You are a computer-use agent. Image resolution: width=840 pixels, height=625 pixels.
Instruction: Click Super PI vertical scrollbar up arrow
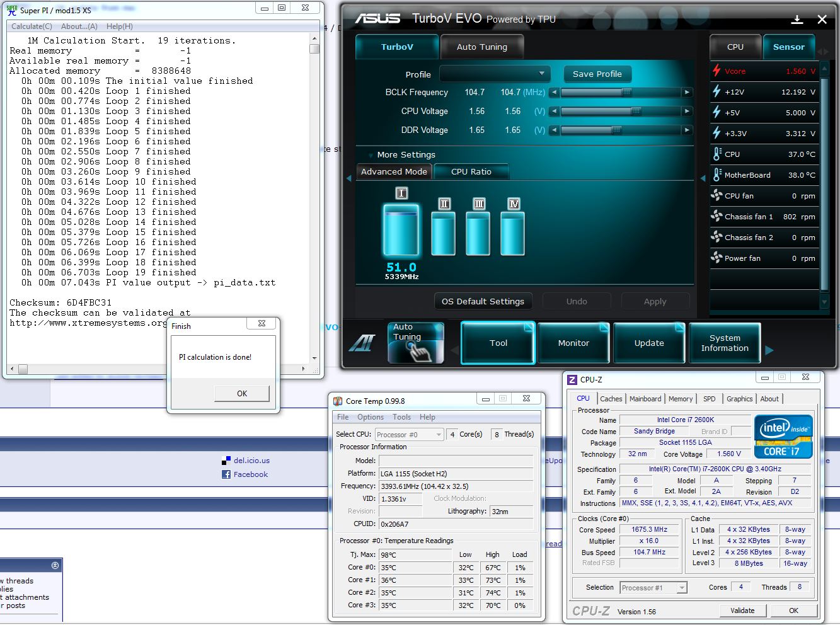pos(314,39)
